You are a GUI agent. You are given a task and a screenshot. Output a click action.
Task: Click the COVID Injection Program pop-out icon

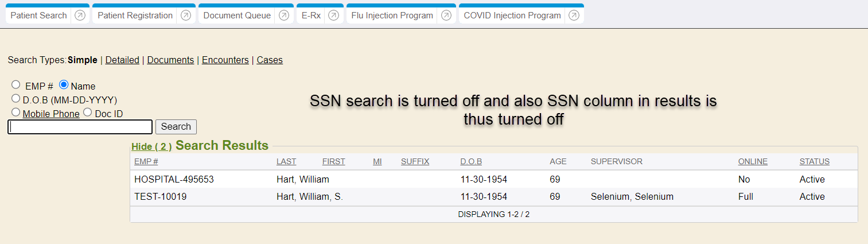(574, 16)
